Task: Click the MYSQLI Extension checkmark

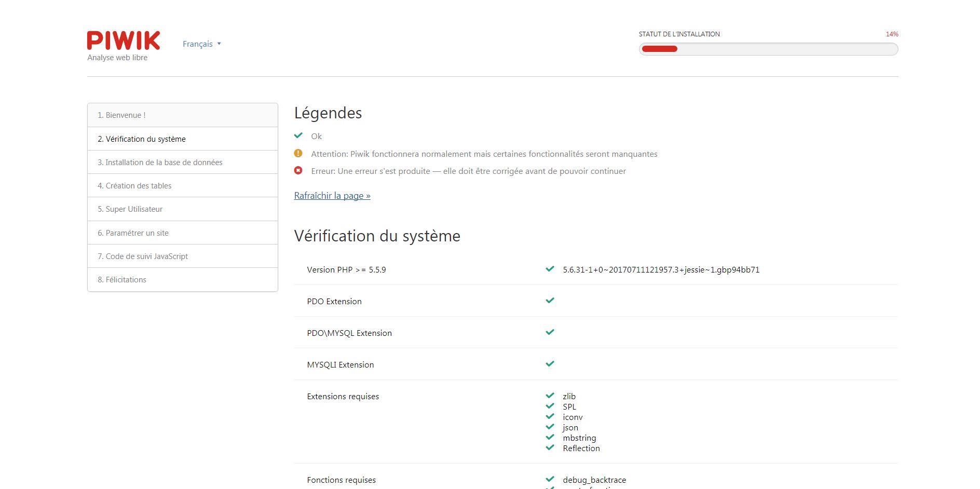Action: pyautogui.click(x=550, y=364)
